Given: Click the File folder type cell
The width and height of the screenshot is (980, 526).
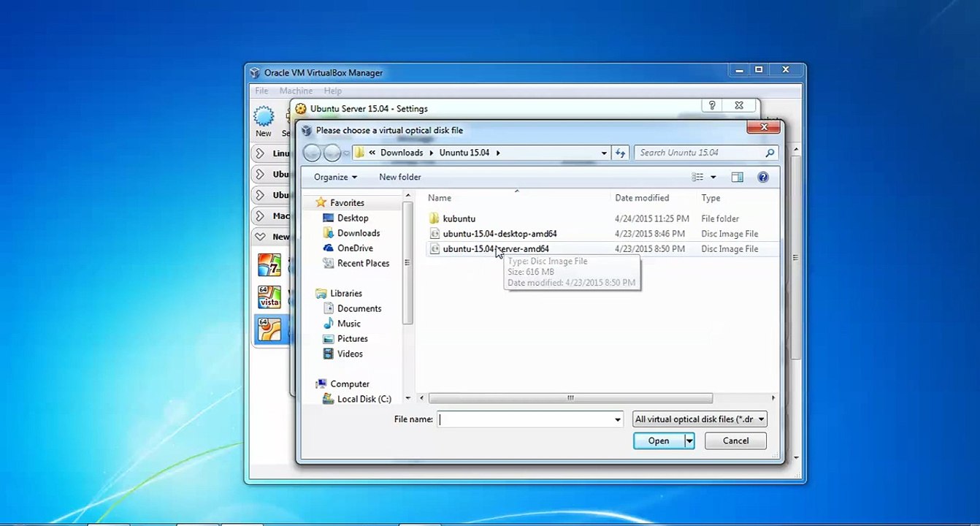Looking at the screenshot, I should pos(720,218).
